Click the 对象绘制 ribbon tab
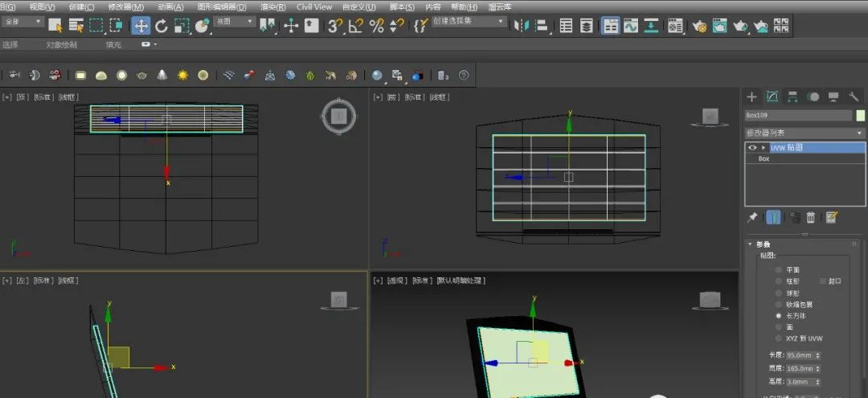This screenshot has height=398, width=868. coord(61,45)
